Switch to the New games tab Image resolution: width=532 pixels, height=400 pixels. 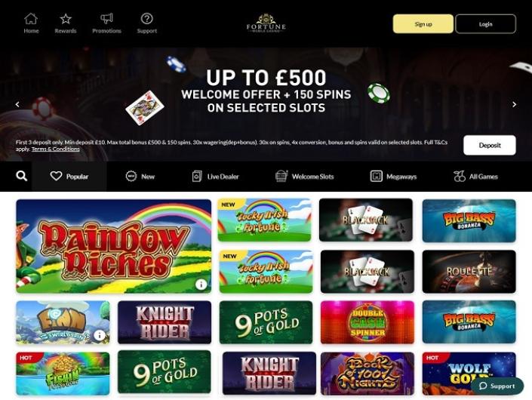pos(140,177)
